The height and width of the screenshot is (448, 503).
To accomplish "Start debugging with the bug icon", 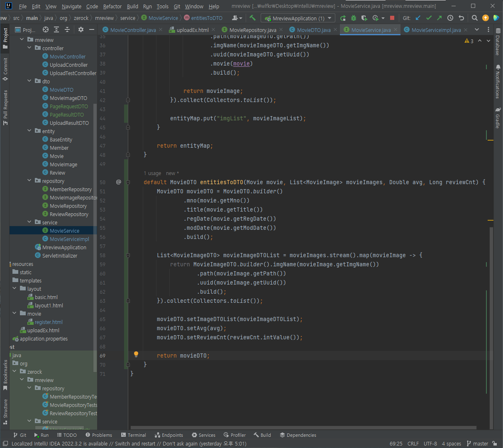I will (x=354, y=18).
